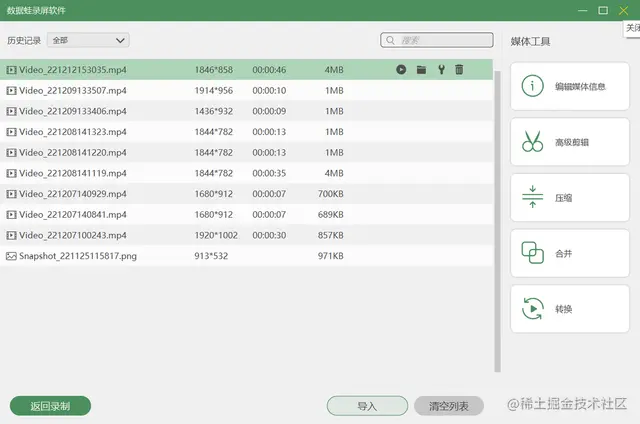Viewport: 640px width, 424px height.
Task: Click the scissors icon for 高级剪辑
Action: pyautogui.click(x=532, y=142)
